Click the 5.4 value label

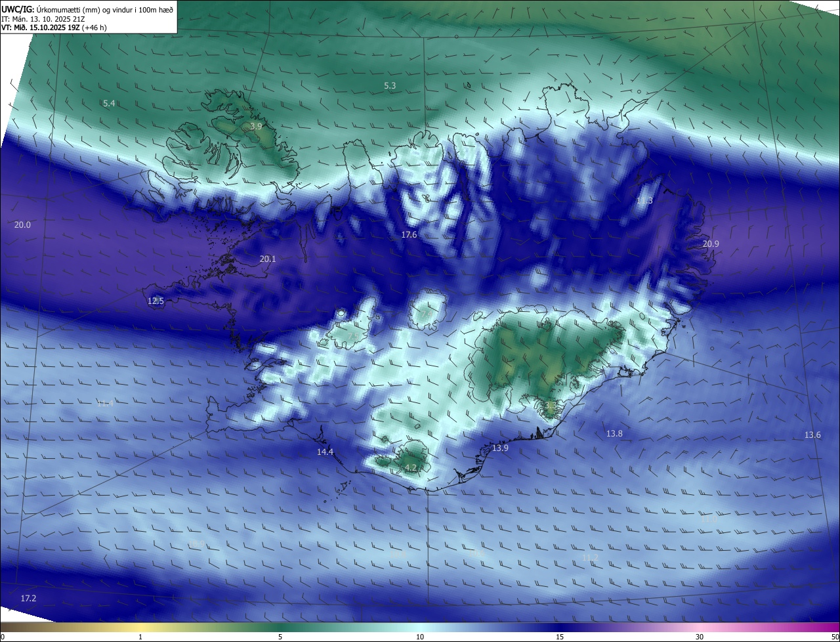[x=109, y=104]
